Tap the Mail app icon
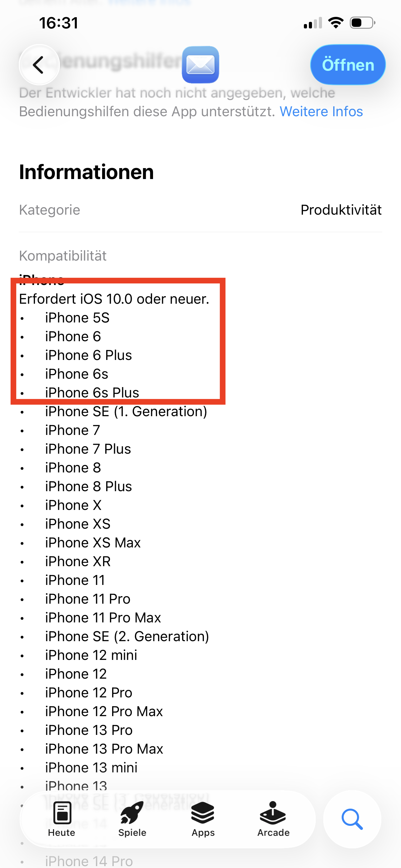This screenshot has height=868, width=401. 200,65
